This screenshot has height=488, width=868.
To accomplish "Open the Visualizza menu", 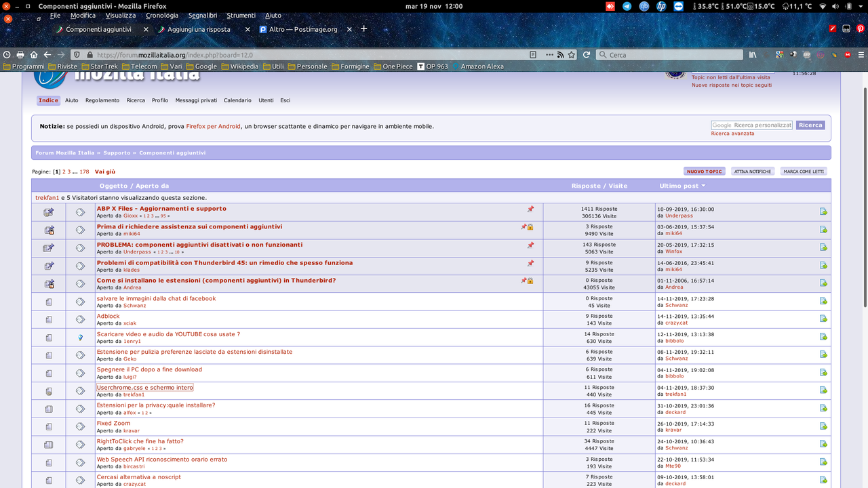I will click(121, 15).
